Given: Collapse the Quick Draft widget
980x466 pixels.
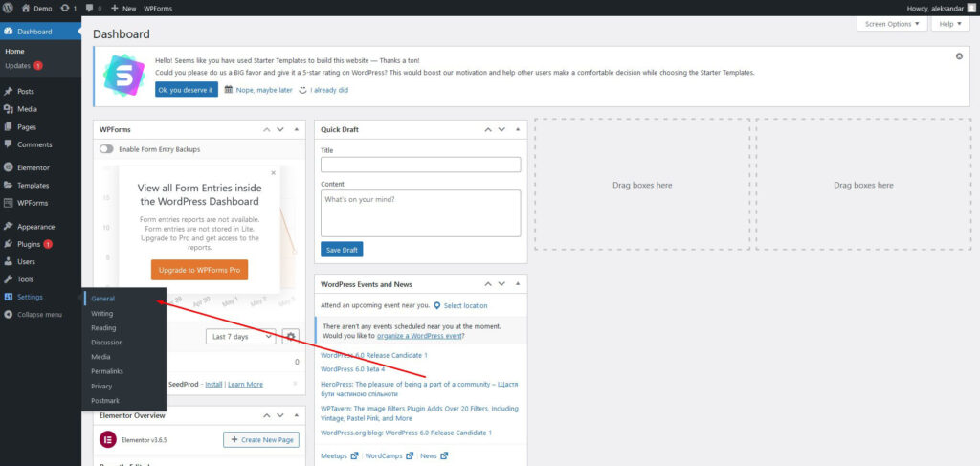Looking at the screenshot, I should pyautogui.click(x=518, y=129).
